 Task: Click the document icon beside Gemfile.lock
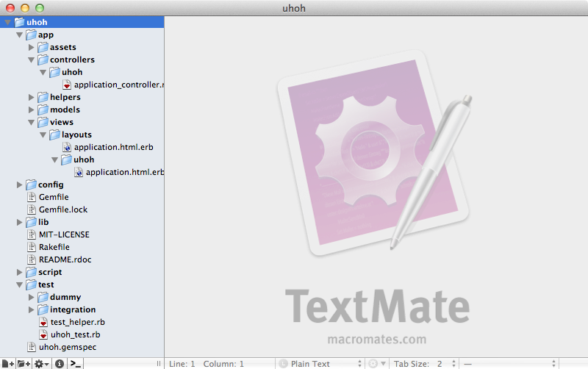click(32, 209)
